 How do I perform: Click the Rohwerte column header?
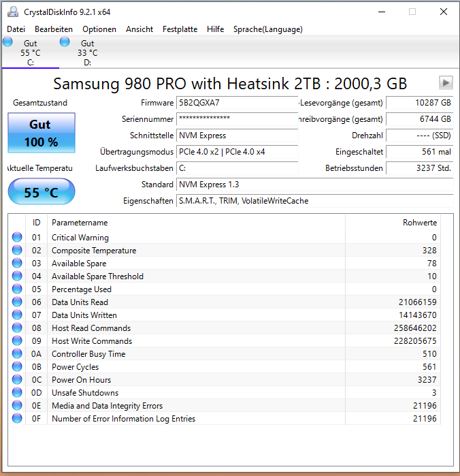point(393,223)
